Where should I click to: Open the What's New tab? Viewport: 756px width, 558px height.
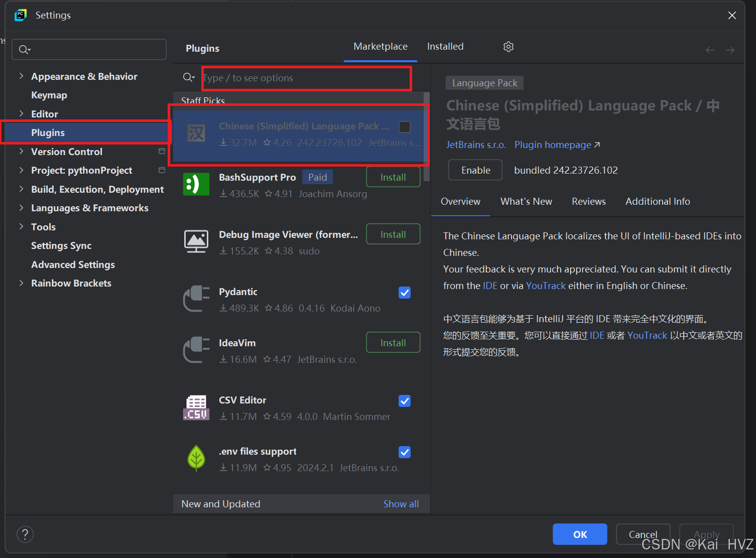(x=526, y=202)
